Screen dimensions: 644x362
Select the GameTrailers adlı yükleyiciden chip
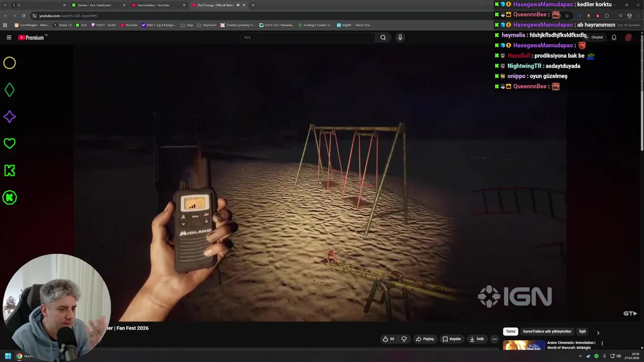pyautogui.click(x=547, y=331)
